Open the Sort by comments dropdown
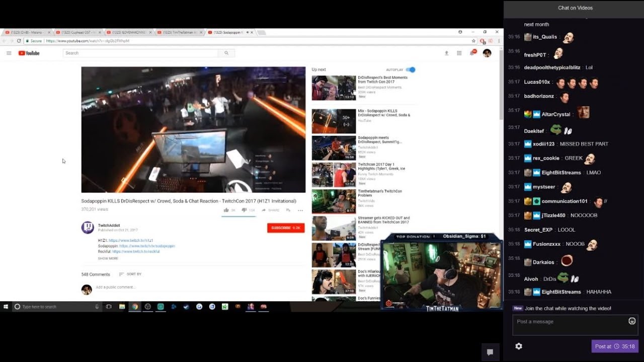644x362 pixels. (x=130, y=274)
